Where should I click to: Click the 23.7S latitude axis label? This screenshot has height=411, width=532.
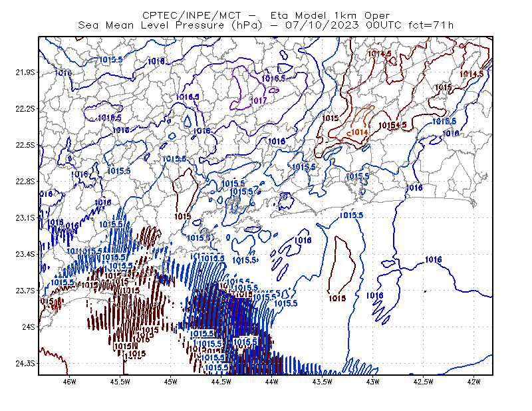[25, 291]
